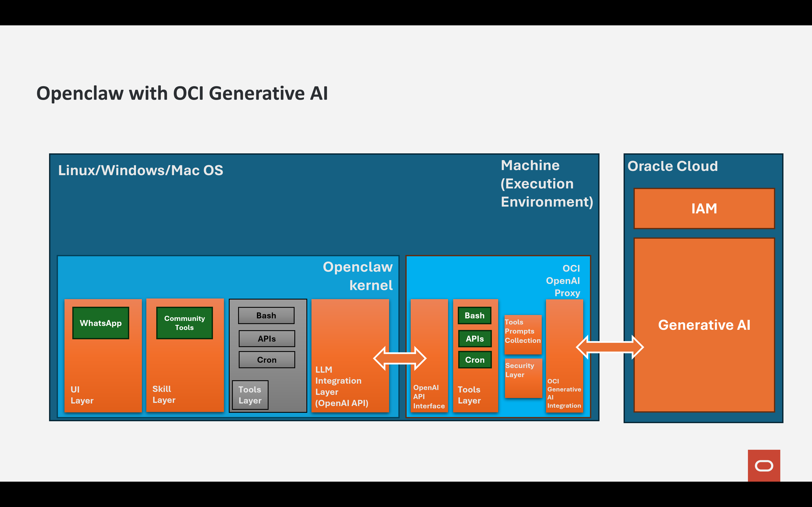Click the OCI Generative AI Integration column
Viewport: 812px width, 507px height.
(564, 322)
